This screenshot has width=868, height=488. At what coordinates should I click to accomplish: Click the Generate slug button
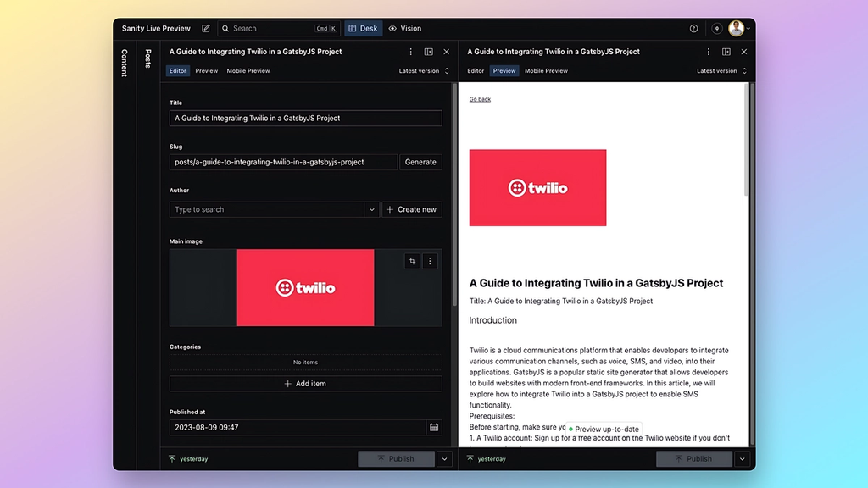point(420,162)
